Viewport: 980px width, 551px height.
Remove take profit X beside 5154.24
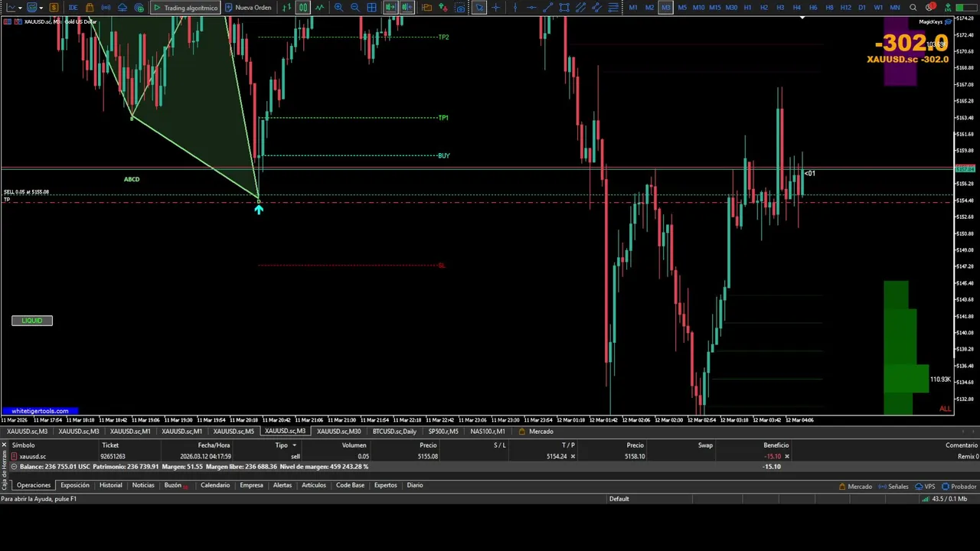coord(573,456)
